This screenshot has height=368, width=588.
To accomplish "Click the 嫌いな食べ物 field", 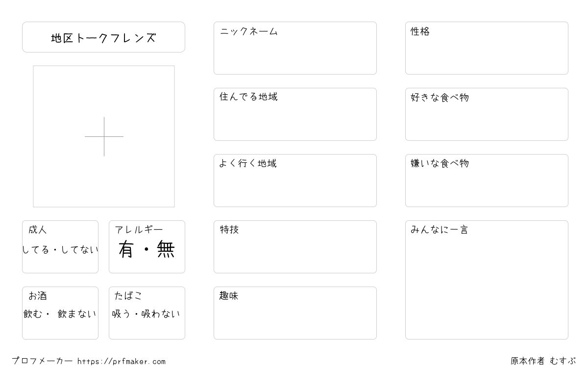I will point(487,181).
